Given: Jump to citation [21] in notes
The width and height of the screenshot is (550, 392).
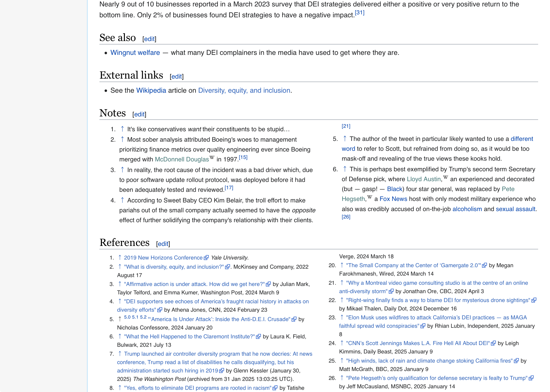Looking at the screenshot, I should point(346,126).
